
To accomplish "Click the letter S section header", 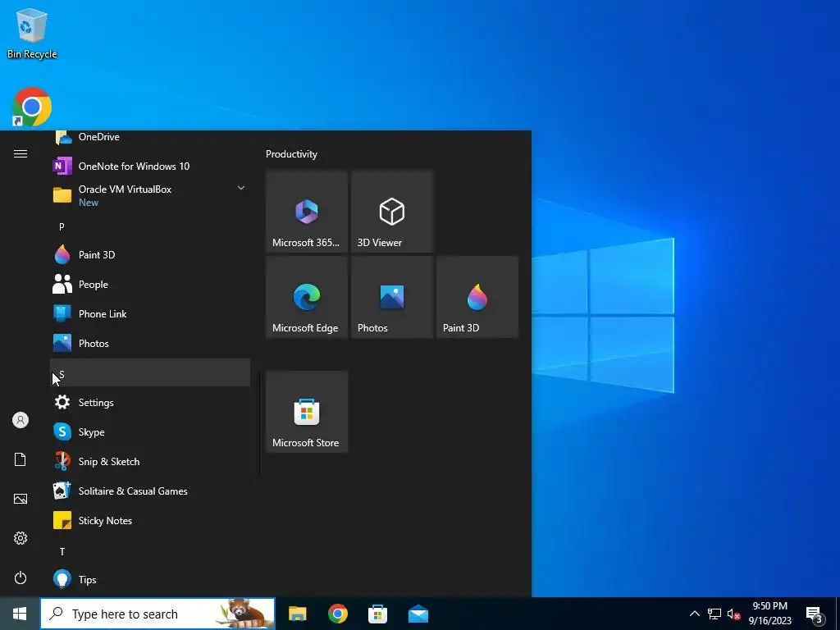I will (150, 373).
